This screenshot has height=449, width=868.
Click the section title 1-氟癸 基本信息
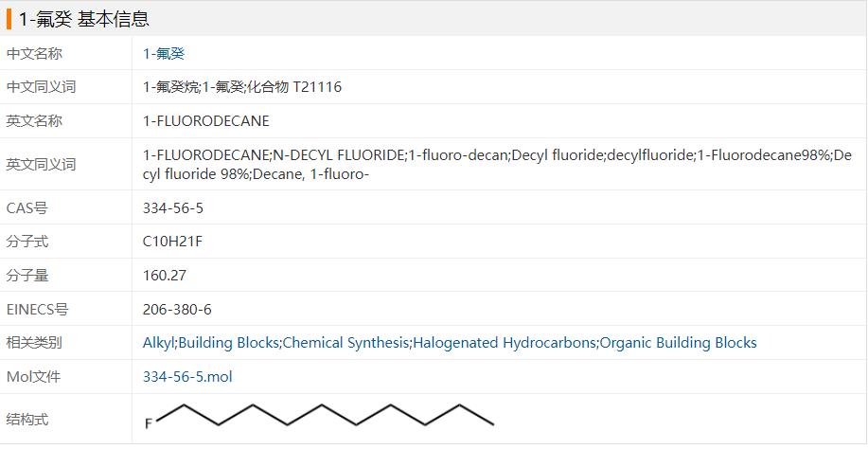84,19
